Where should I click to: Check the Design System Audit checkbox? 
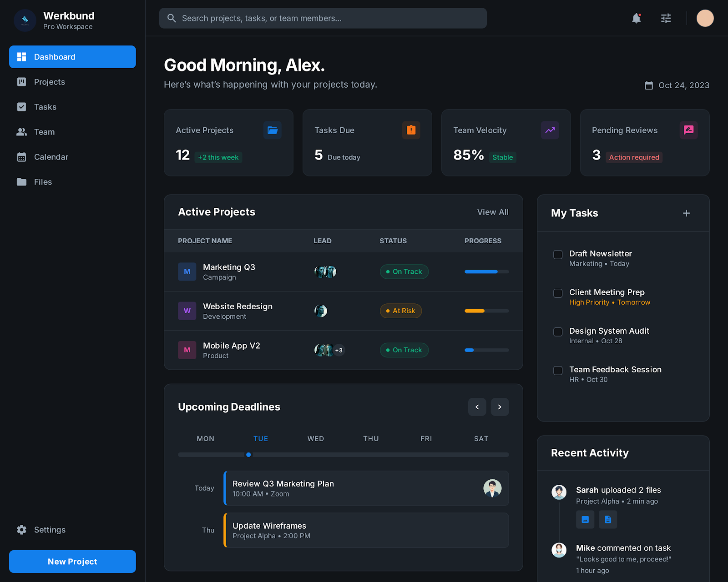[x=558, y=332]
